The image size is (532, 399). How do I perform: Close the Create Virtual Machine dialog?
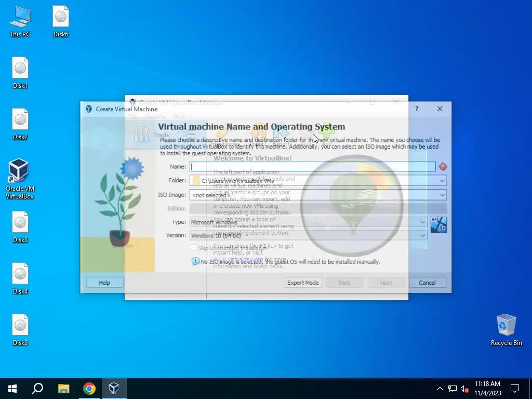(440, 109)
